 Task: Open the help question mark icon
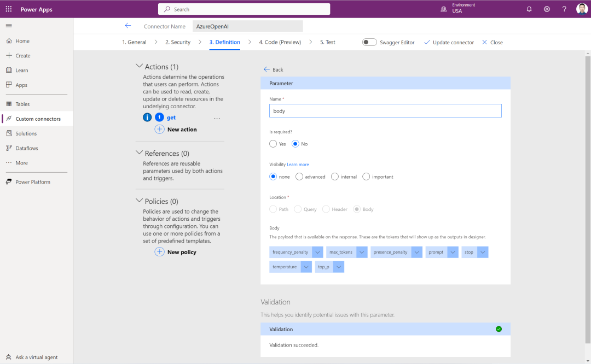pos(564,9)
